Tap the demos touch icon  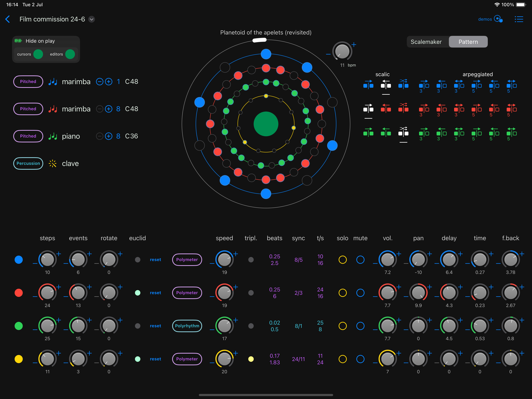498,19
